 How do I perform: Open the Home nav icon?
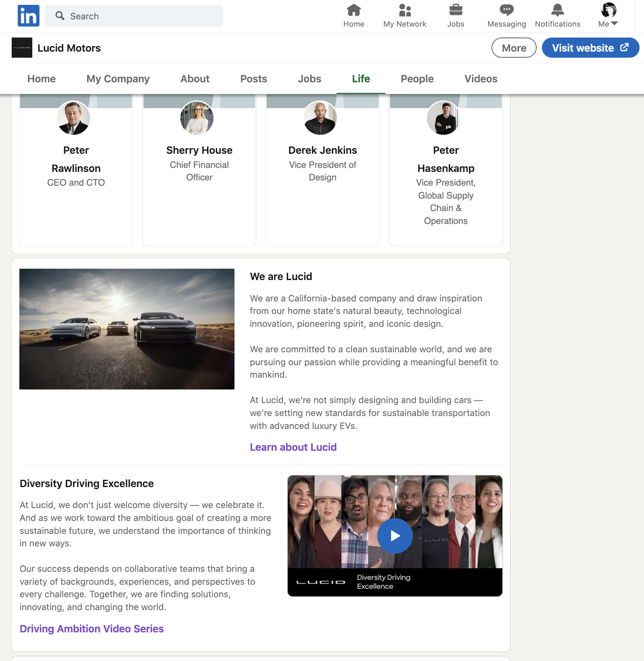point(354,10)
